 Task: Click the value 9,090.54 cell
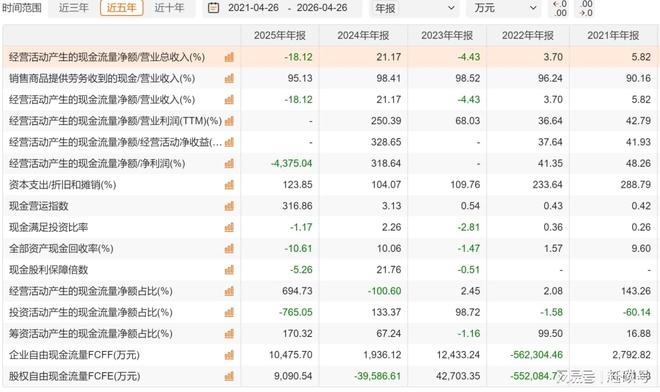point(293,376)
